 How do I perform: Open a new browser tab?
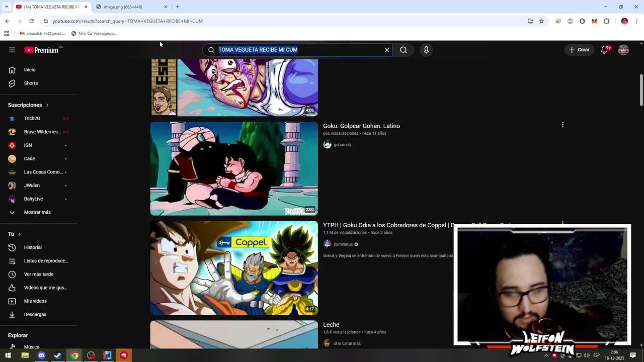178,7
